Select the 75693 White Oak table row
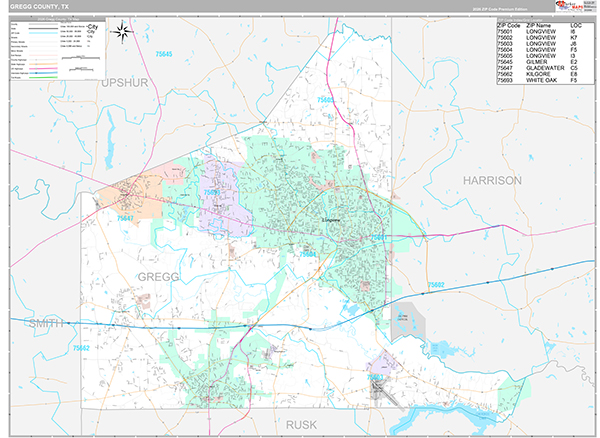The width and height of the screenshot is (600, 438). click(x=540, y=82)
